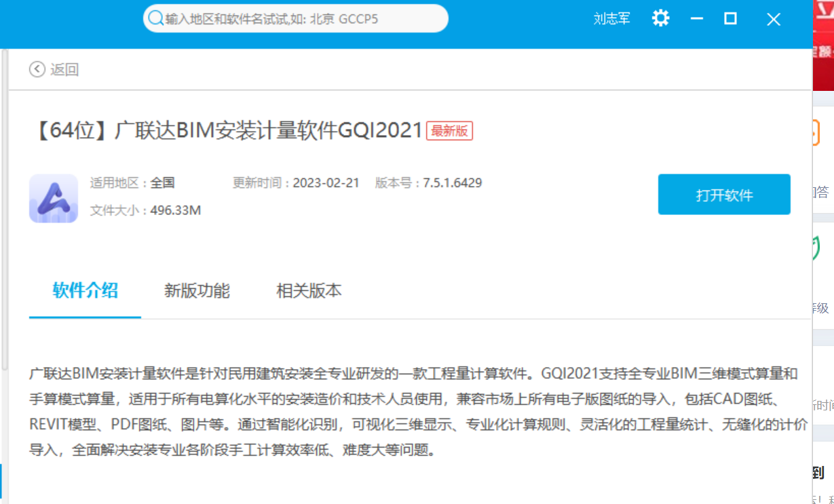Click the left vertical scrollbar
This screenshot has width=834, height=504.
pos(5,209)
